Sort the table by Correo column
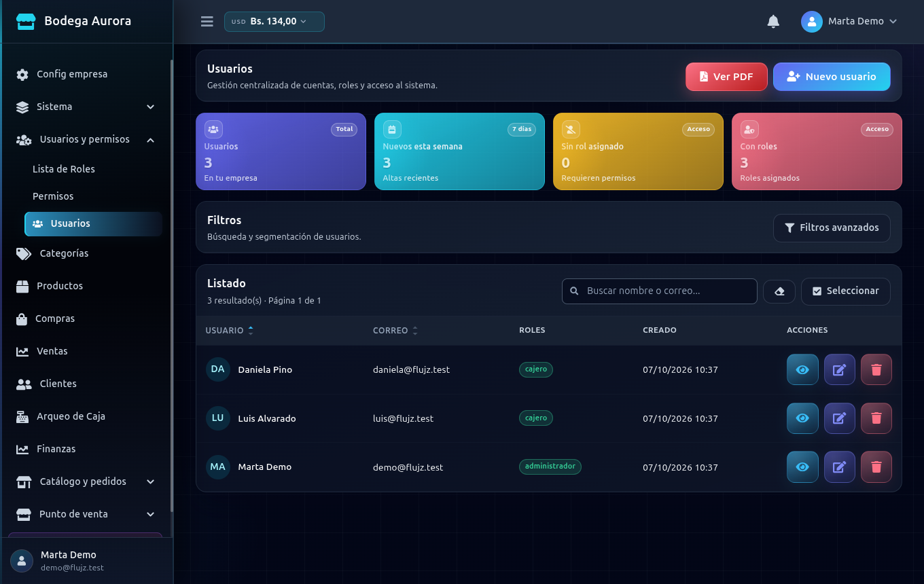This screenshot has height=584, width=924. [395, 331]
